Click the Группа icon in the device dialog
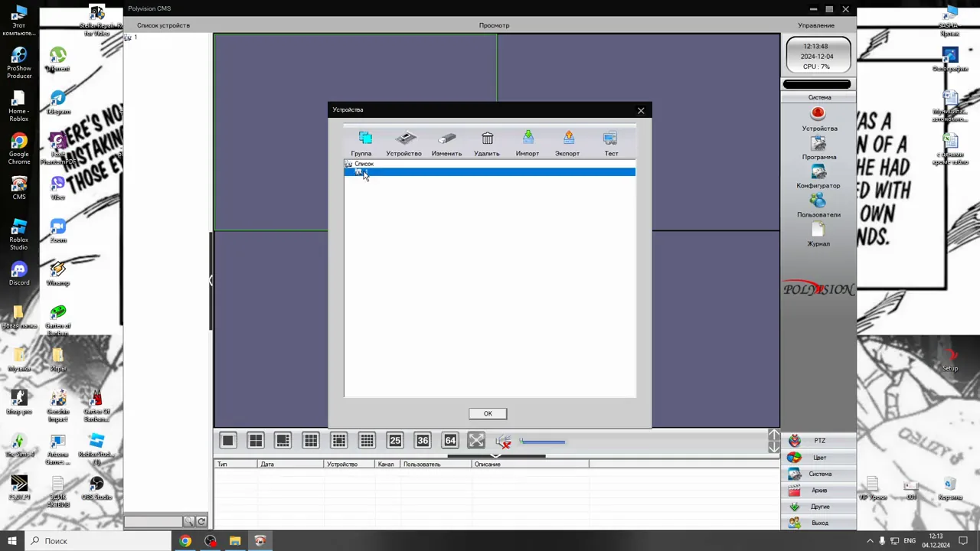Image resolution: width=980 pixels, height=551 pixels. click(x=364, y=139)
